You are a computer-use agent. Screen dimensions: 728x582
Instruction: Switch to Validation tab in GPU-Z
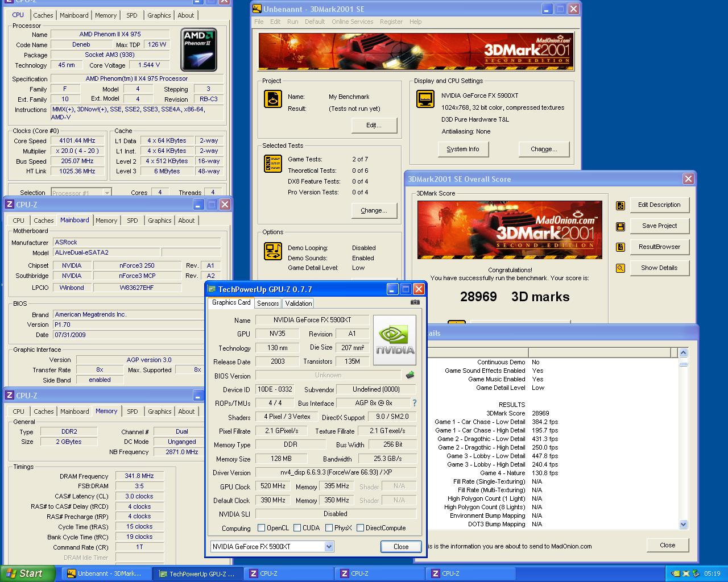pyautogui.click(x=299, y=304)
